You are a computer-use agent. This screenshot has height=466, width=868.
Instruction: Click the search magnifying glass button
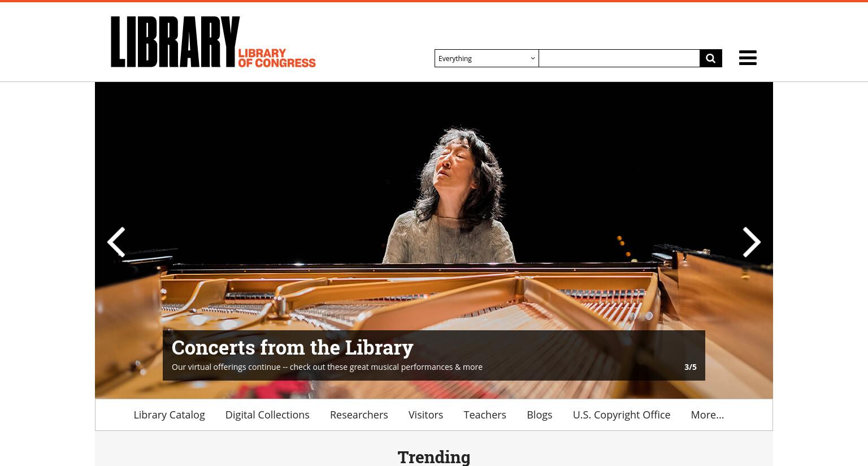pos(711,58)
